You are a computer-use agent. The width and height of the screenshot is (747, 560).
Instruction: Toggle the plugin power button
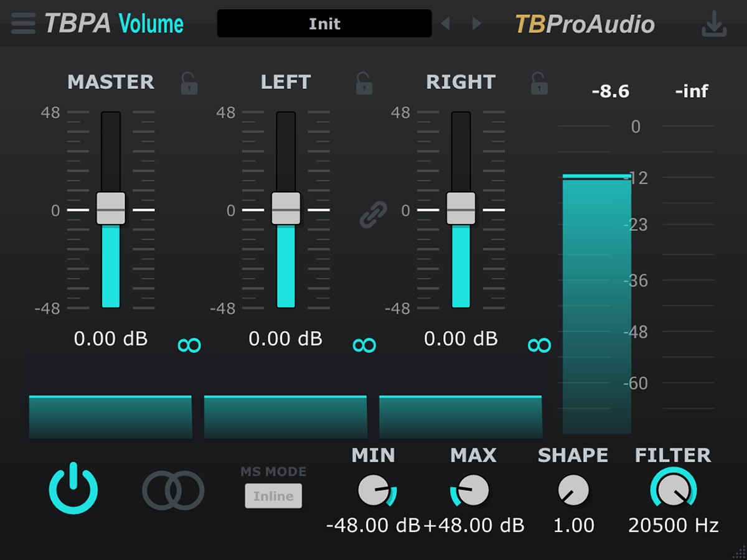[73, 488]
